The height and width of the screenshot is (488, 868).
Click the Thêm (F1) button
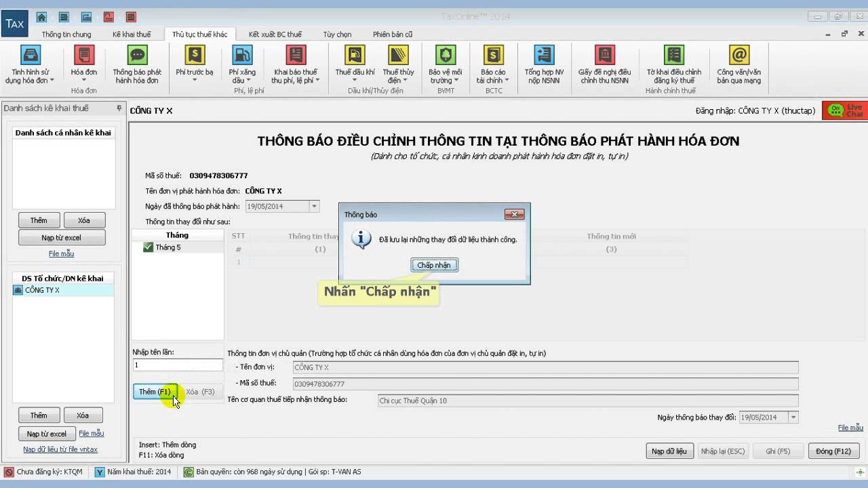155,392
